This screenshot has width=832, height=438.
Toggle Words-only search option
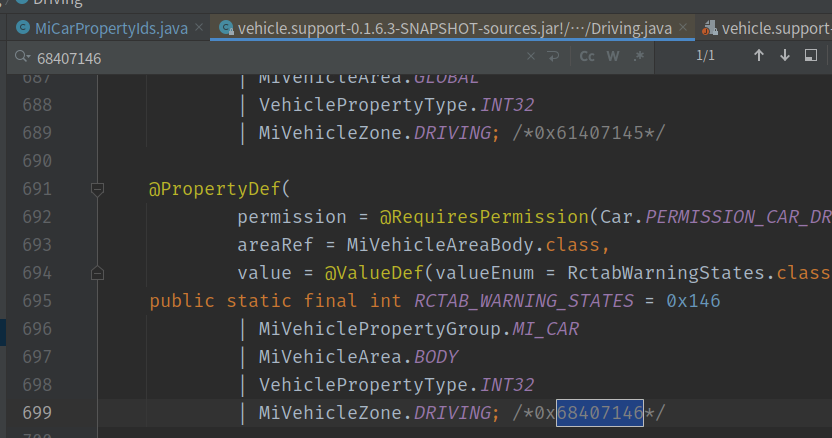[613, 56]
